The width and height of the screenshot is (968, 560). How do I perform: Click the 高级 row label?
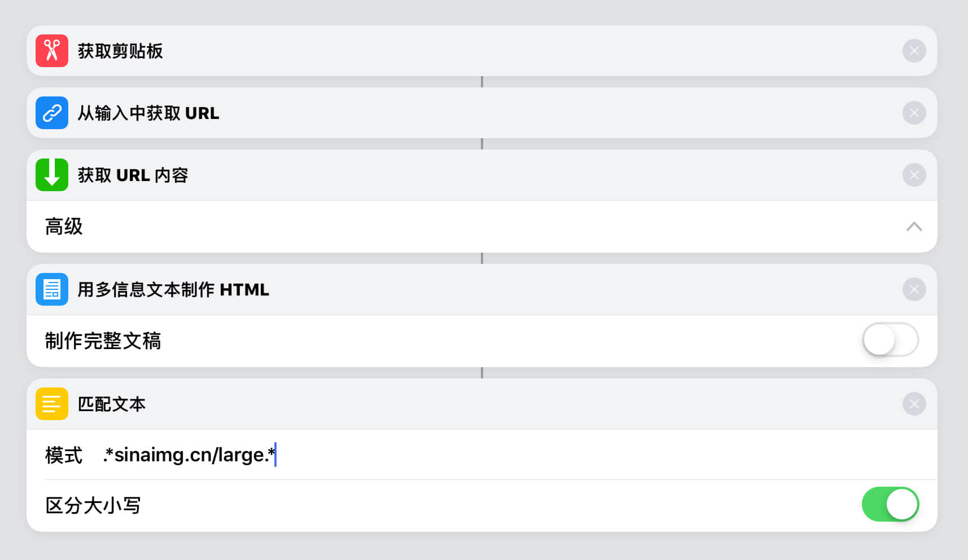coord(64,227)
